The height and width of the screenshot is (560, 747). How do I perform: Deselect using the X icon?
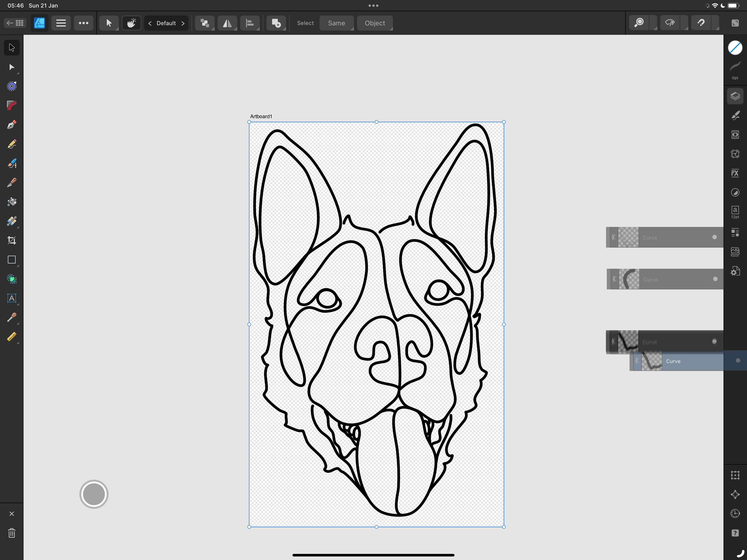[12, 514]
